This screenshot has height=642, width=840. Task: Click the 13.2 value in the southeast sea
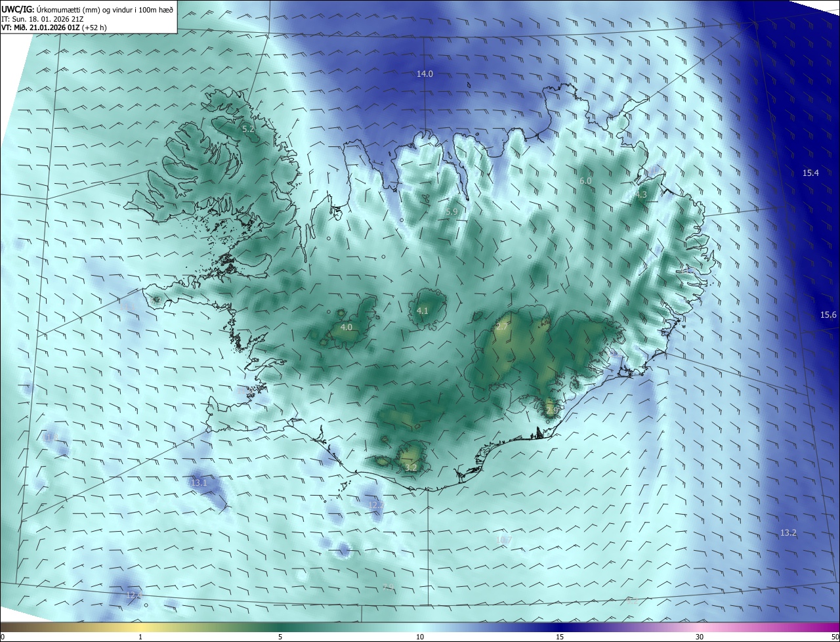(x=788, y=533)
